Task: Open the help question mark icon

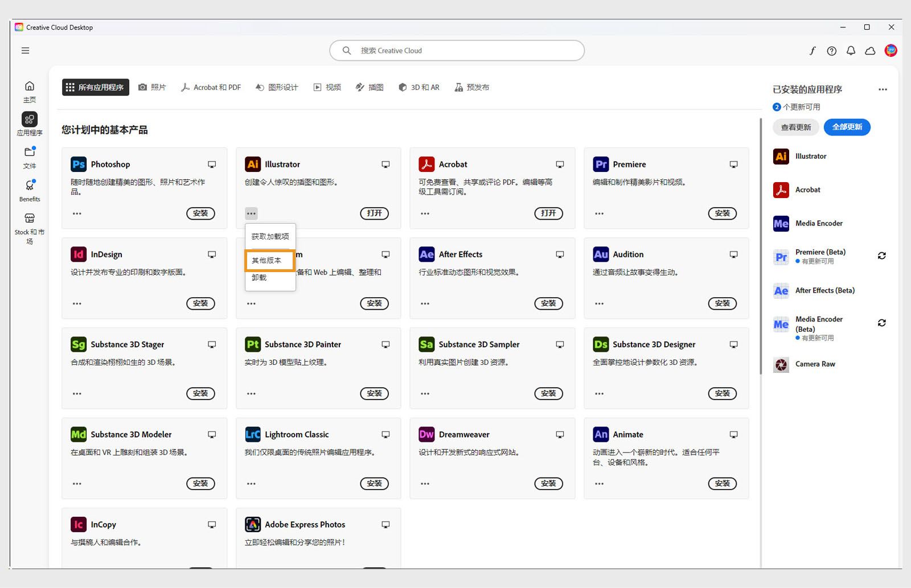Action: [x=832, y=51]
